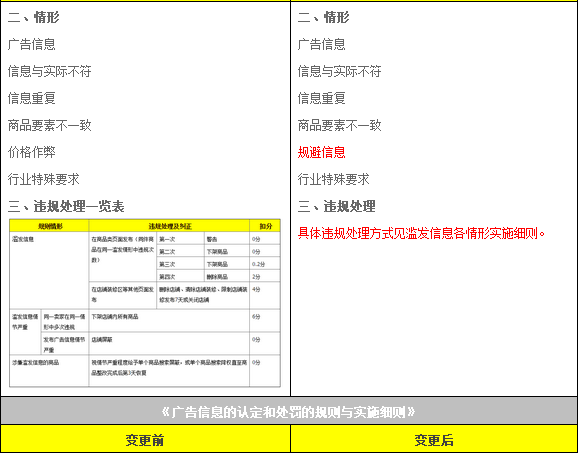Click 商品要素不一致 in the right column

[340, 125]
